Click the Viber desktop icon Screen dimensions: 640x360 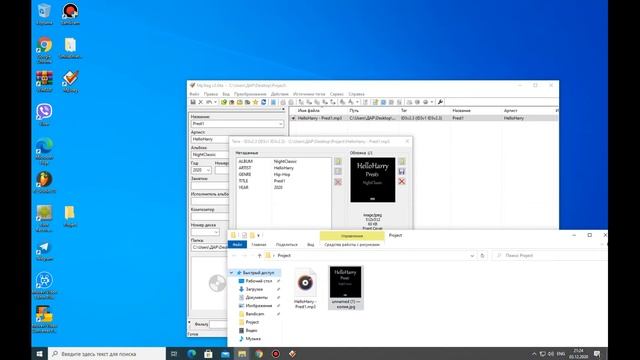point(44,115)
